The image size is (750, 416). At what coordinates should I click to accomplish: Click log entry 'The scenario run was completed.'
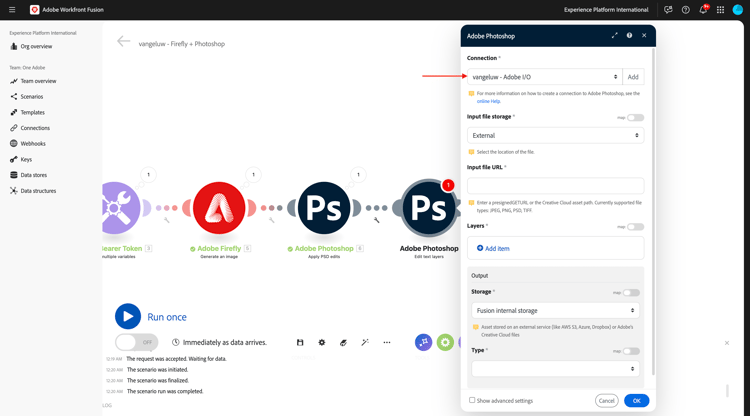coord(165,391)
